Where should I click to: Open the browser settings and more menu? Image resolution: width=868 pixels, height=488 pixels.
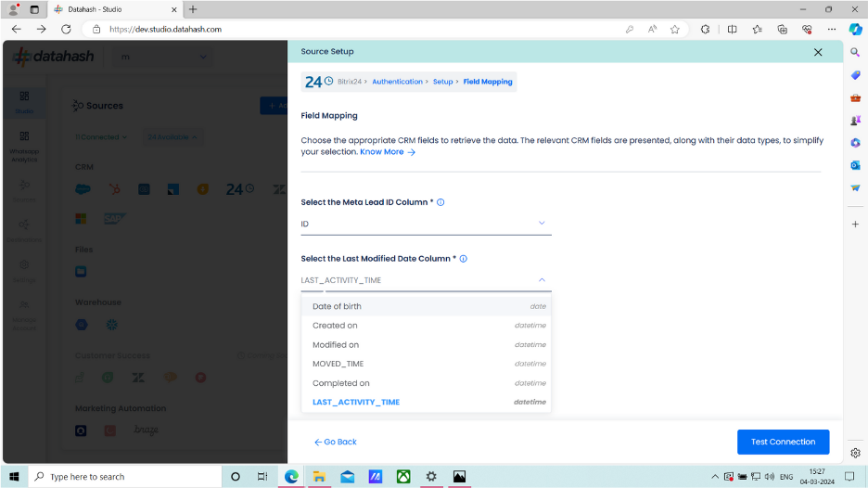click(x=832, y=30)
